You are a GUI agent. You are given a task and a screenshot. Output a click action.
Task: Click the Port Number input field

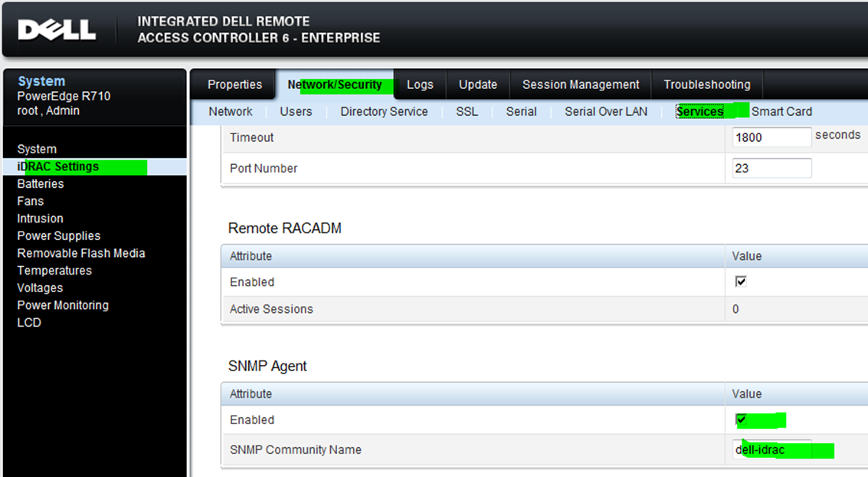pyautogui.click(x=771, y=168)
